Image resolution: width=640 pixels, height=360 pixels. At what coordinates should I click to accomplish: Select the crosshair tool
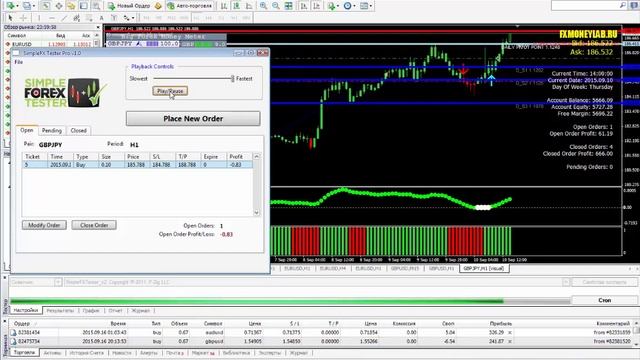[x=23, y=18]
